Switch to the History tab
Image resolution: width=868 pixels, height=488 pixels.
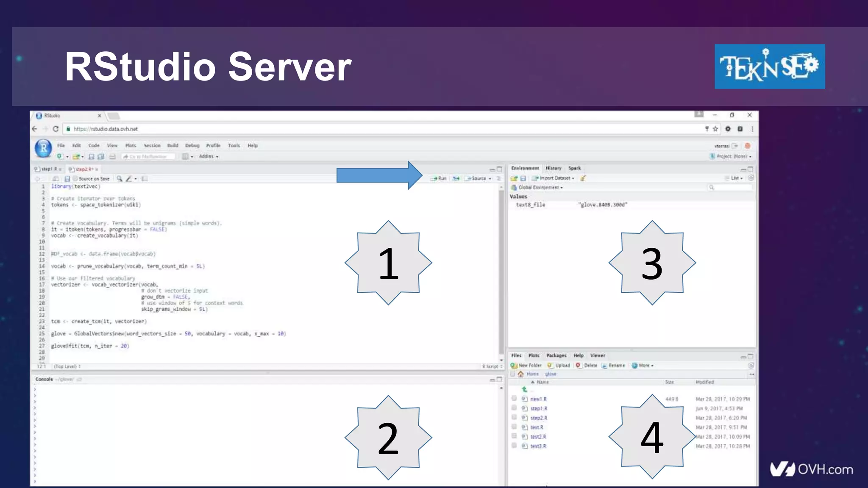coord(554,168)
